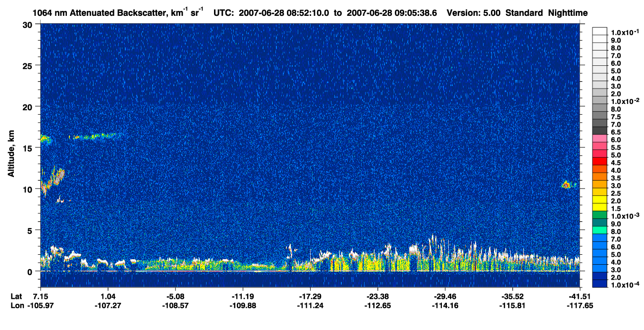
Task: Click the altitude tick label '10'
Action: [28, 189]
